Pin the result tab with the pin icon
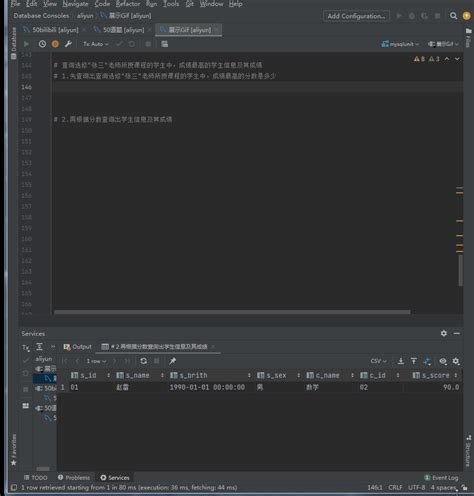Viewport: 474px width, 496px height. tap(173, 361)
